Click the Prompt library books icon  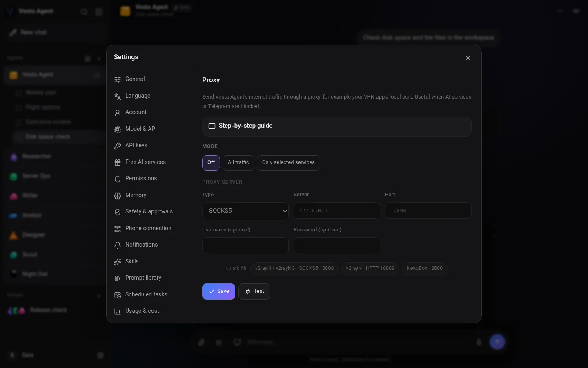(118, 278)
